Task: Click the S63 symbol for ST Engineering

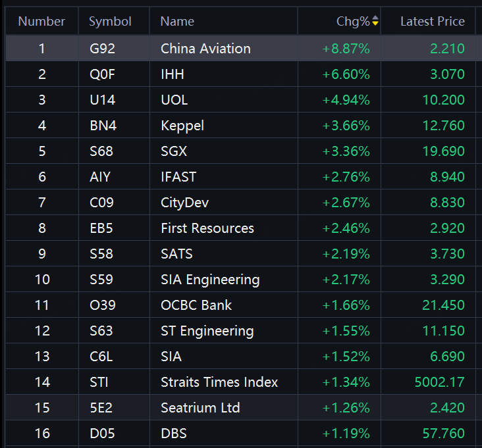Action: pos(101,331)
